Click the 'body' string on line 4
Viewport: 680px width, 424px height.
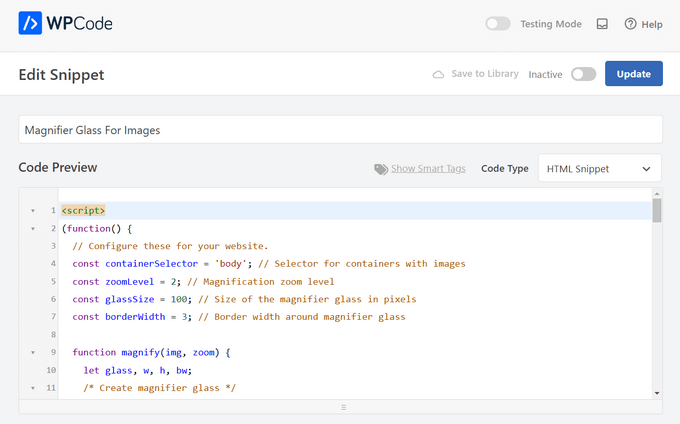231,264
